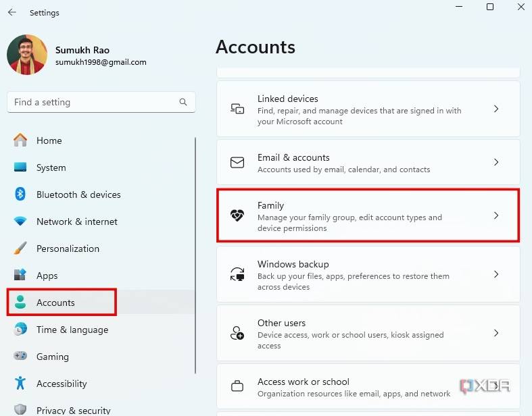Open Other users chevron arrow

(496, 333)
